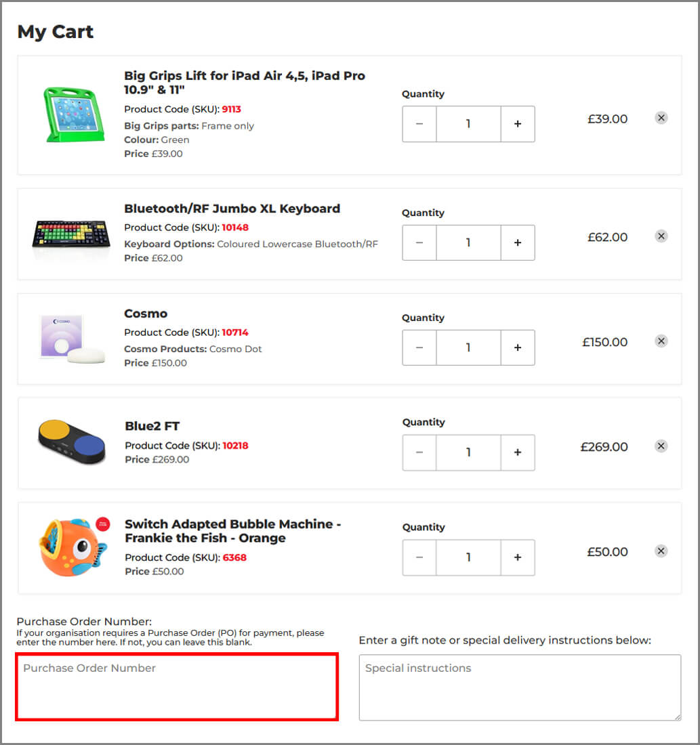The width and height of the screenshot is (700, 745).
Task: Click the Big Grips Lift quantity field
Action: pos(468,124)
